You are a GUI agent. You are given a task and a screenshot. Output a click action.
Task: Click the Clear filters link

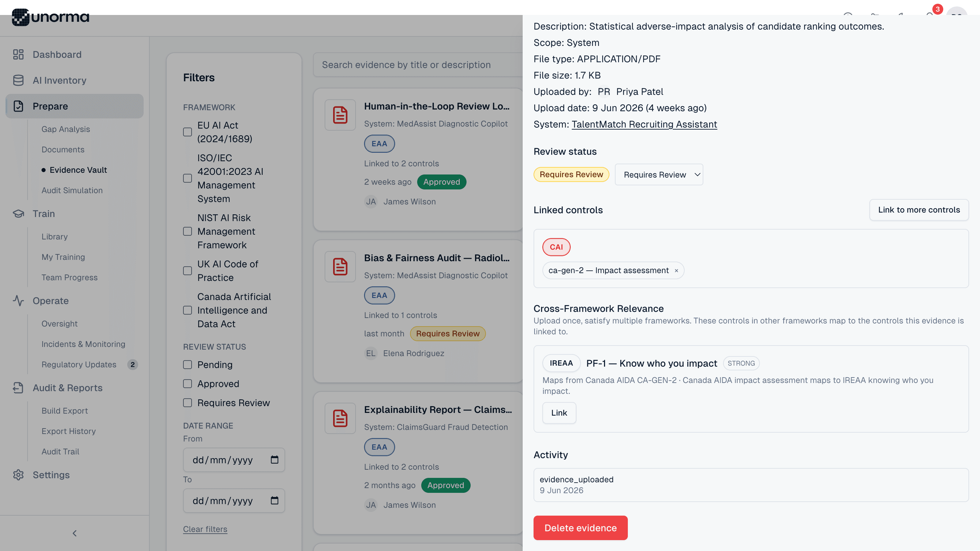205,529
